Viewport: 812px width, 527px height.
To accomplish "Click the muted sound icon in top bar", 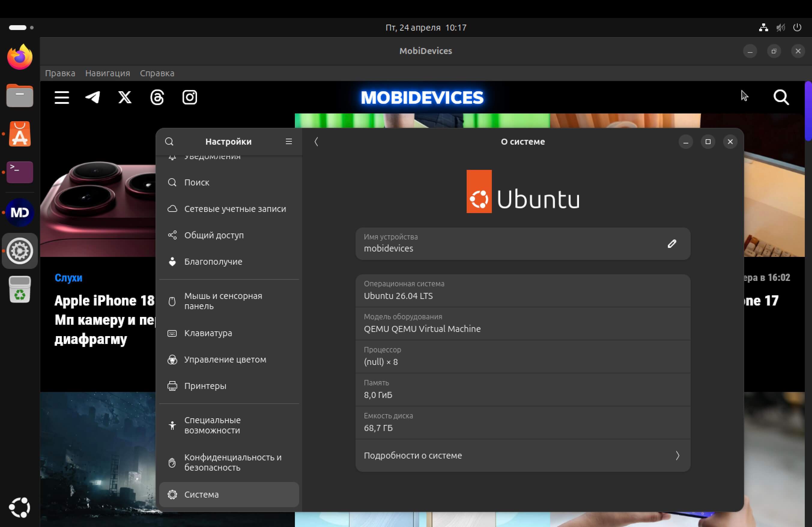I will [x=780, y=28].
